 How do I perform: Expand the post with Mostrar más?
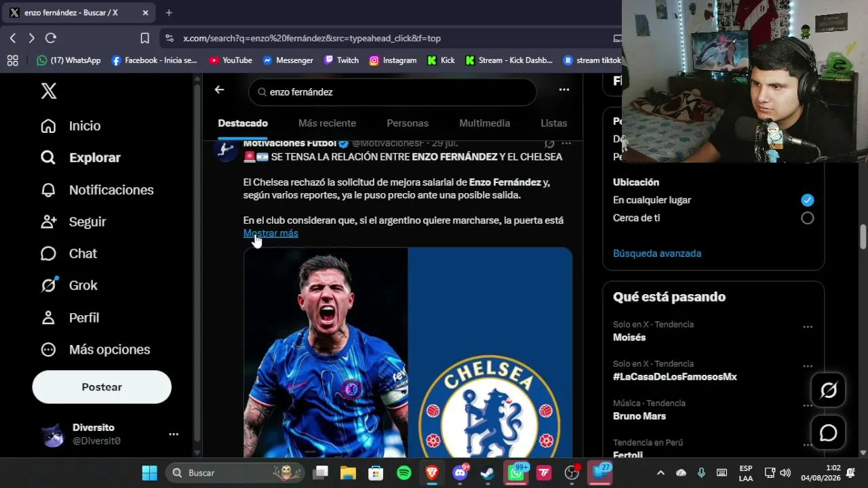pyautogui.click(x=271, y=233)
